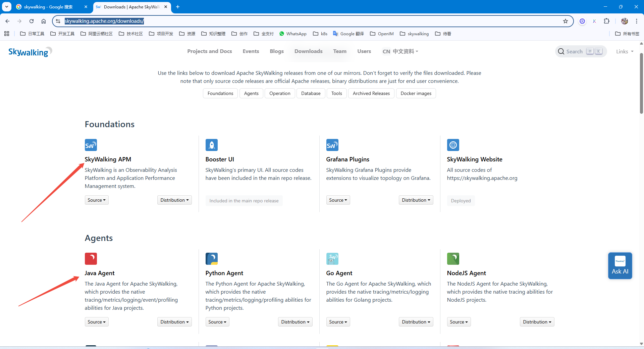Click the address bar URL
Viewport: 644px width, 349px height.
pos(104,21)
